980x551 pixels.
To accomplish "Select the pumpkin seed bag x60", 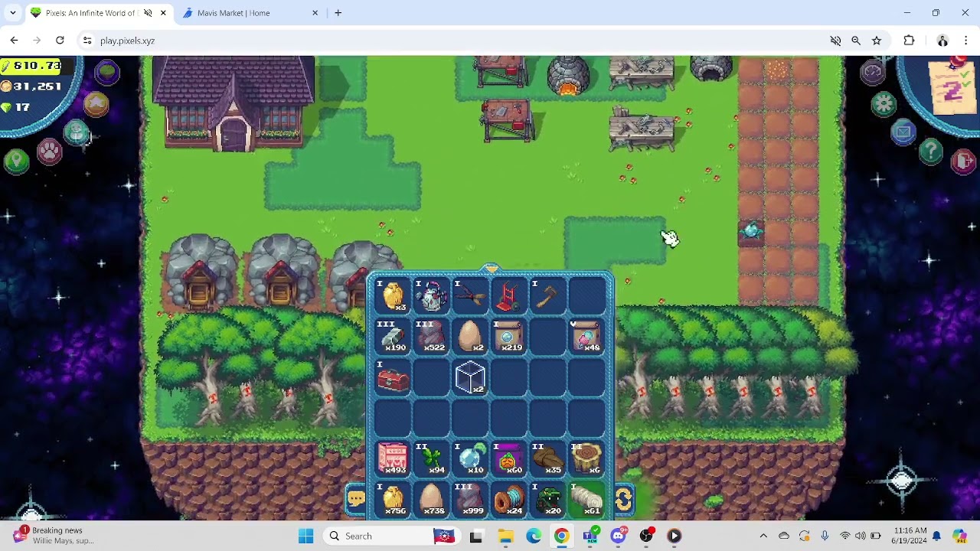I will 509,458.
